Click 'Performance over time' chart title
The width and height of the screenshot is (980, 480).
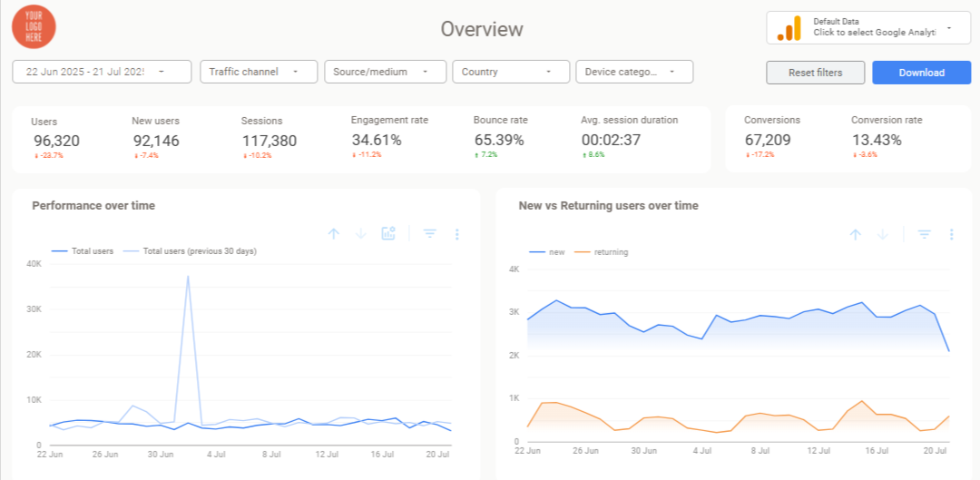coord(93,206)
